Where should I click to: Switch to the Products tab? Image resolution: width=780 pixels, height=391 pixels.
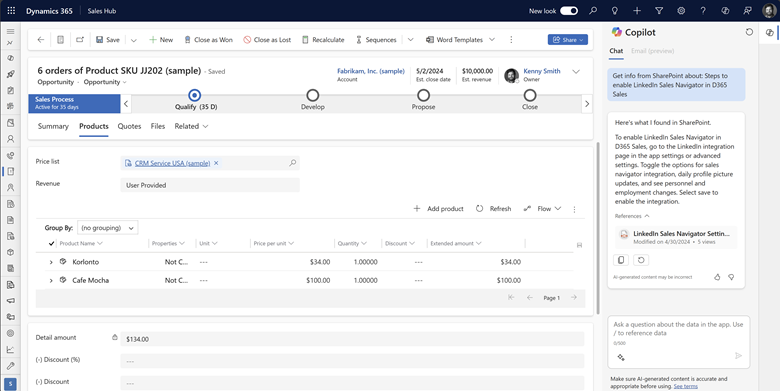click(94, 126)
